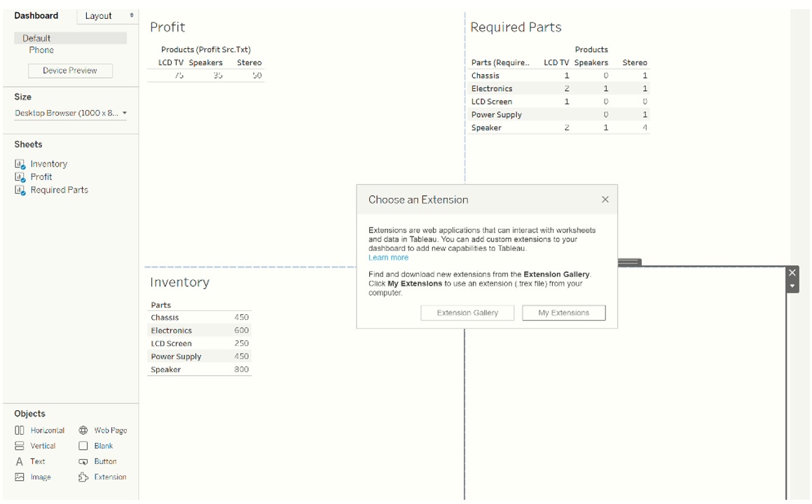Select the Extension object in Objects panel
Viewport: 812px width, 504px height.
(x=111, y=477)
